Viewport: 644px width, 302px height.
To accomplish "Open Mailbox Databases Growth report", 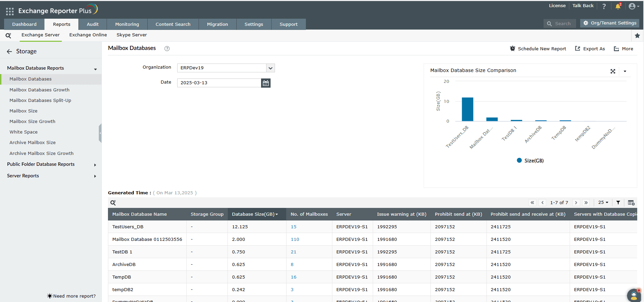I will pos(39,90).
